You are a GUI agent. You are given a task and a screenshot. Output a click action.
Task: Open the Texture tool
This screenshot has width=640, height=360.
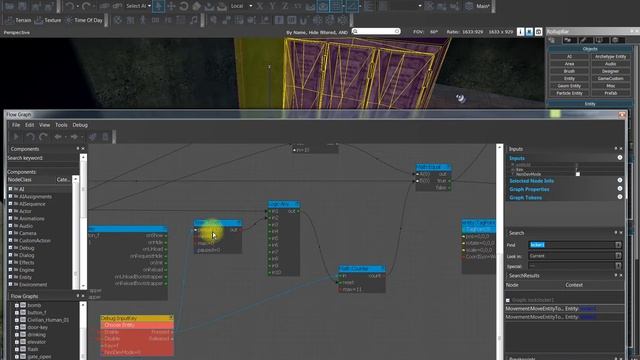pos(48,20)
